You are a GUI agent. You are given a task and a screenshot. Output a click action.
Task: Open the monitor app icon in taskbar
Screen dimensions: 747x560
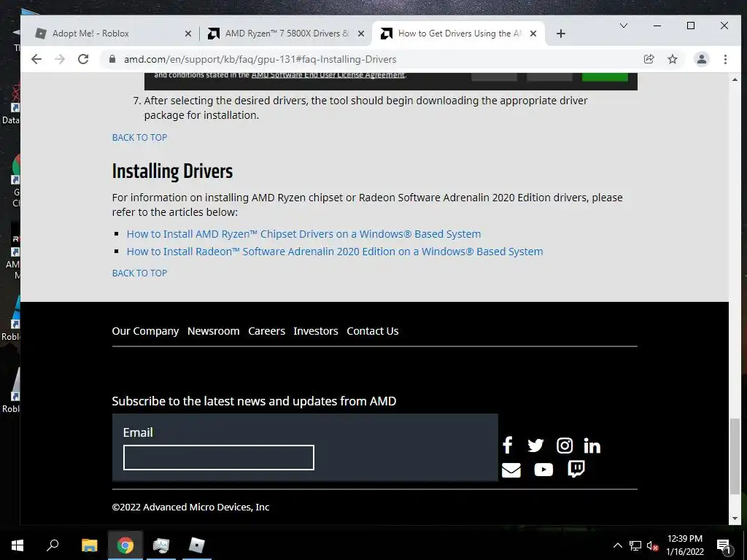point(161,545)
